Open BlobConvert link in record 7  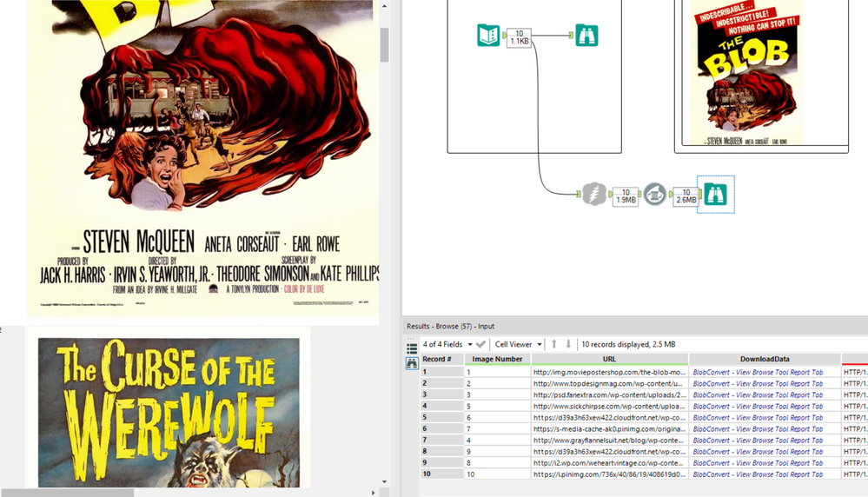pyautogui.click(x=758, y=441)
